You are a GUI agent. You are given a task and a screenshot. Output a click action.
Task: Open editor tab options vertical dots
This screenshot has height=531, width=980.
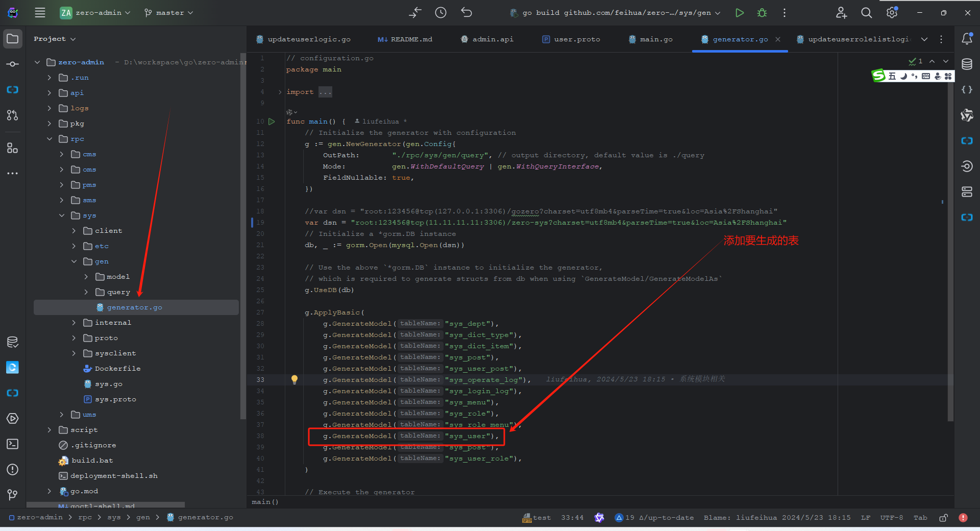[x=941, y=39]
